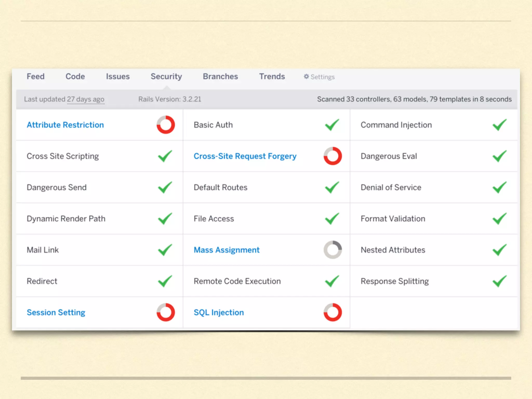532x399 pixels.
Task: Switch to the Feed tab
Action: click(x=36, y=76)
